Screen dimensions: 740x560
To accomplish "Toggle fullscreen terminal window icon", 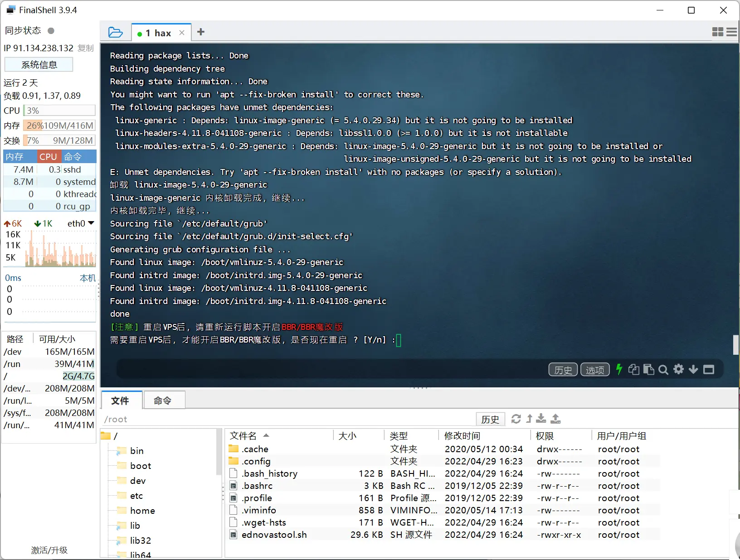I will tap(709, 370).
